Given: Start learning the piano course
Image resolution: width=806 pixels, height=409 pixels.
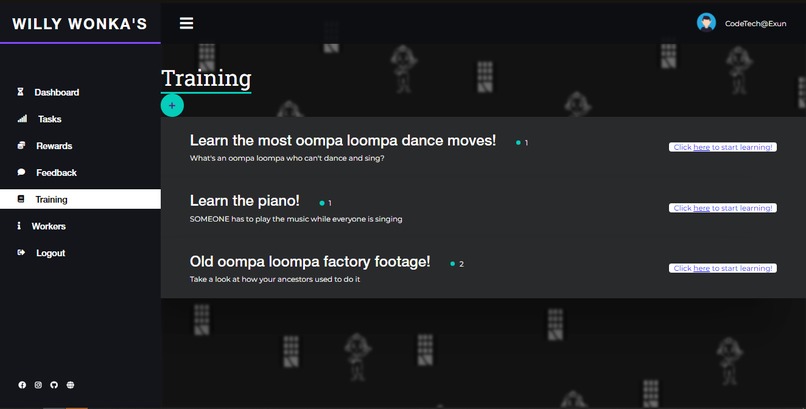Looking at the screenshot, I should pyautogui.click(x=723, y=208).
